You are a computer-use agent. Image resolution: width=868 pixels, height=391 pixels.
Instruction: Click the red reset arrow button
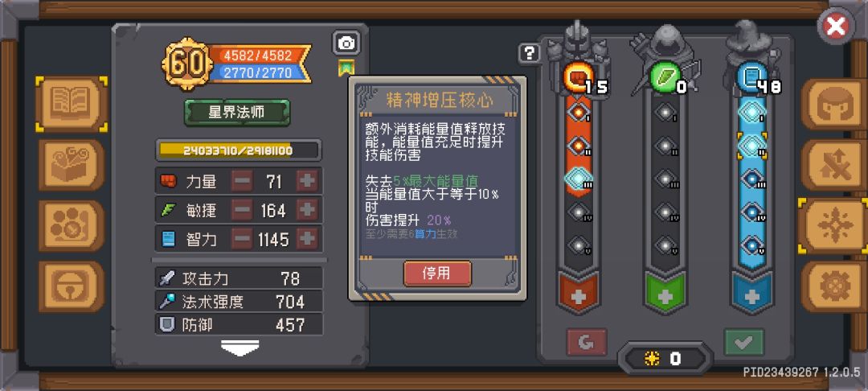coord(587,343)
